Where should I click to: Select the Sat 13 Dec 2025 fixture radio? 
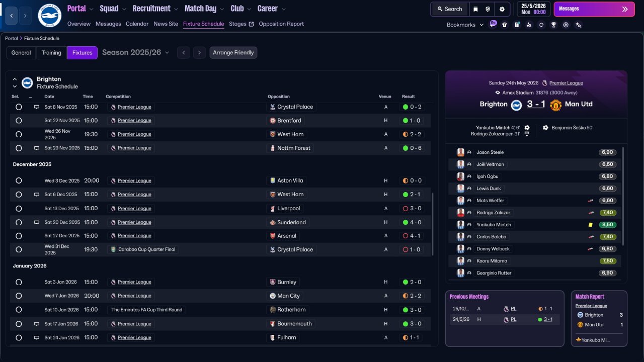coord(19,208)
